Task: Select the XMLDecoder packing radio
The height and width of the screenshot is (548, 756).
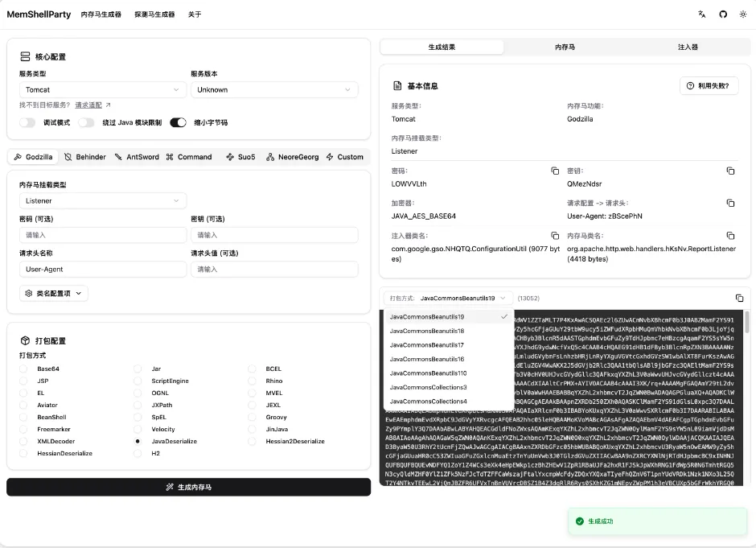Action: pos(23,441)
